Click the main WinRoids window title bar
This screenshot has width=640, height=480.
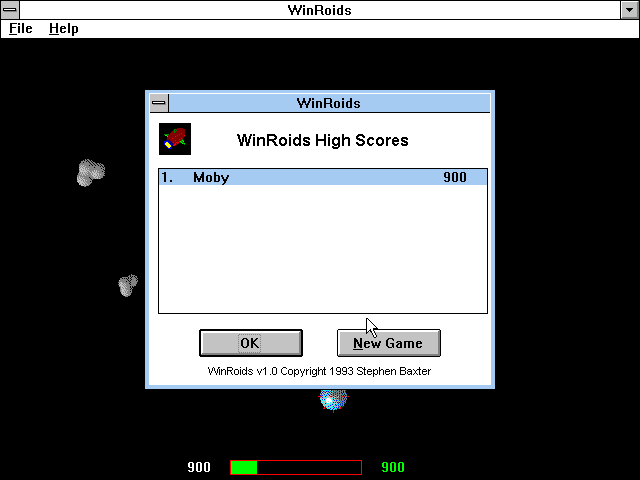(x=320, y=10)
